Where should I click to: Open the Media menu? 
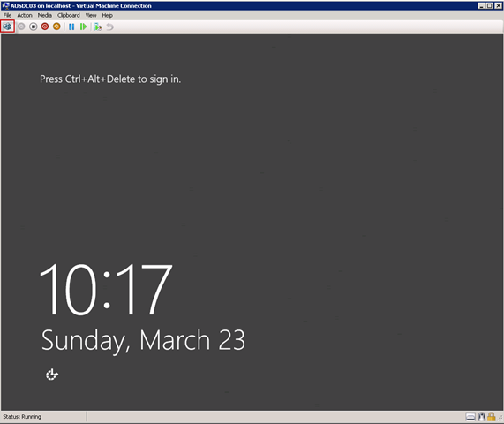coord(45,15)
